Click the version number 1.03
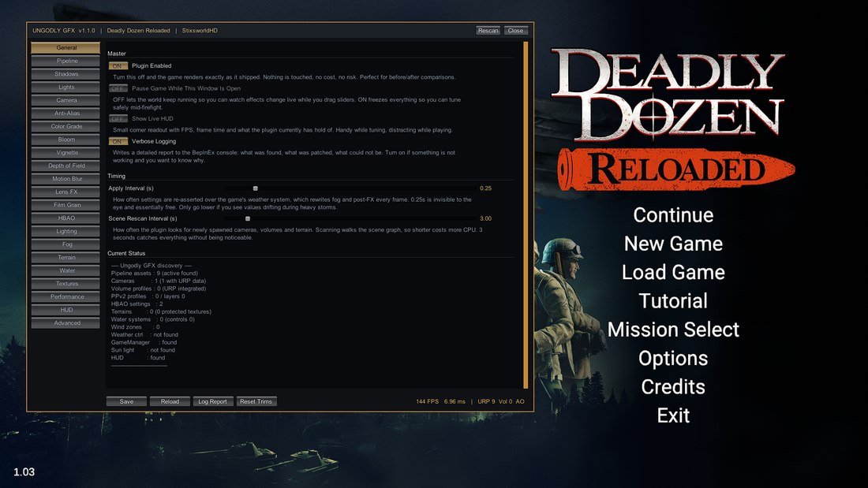 [24, 472]
